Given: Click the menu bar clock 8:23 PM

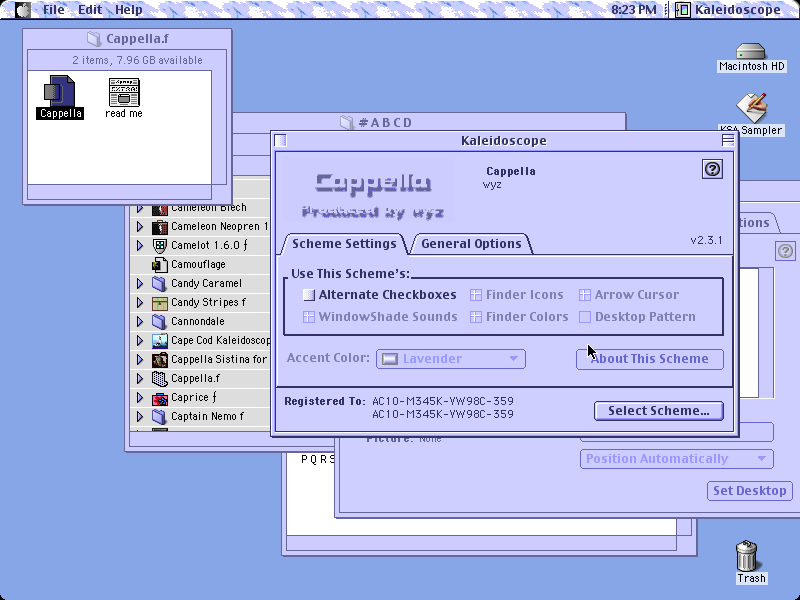Looking at the screenshot, I should [x=634, y=9].
